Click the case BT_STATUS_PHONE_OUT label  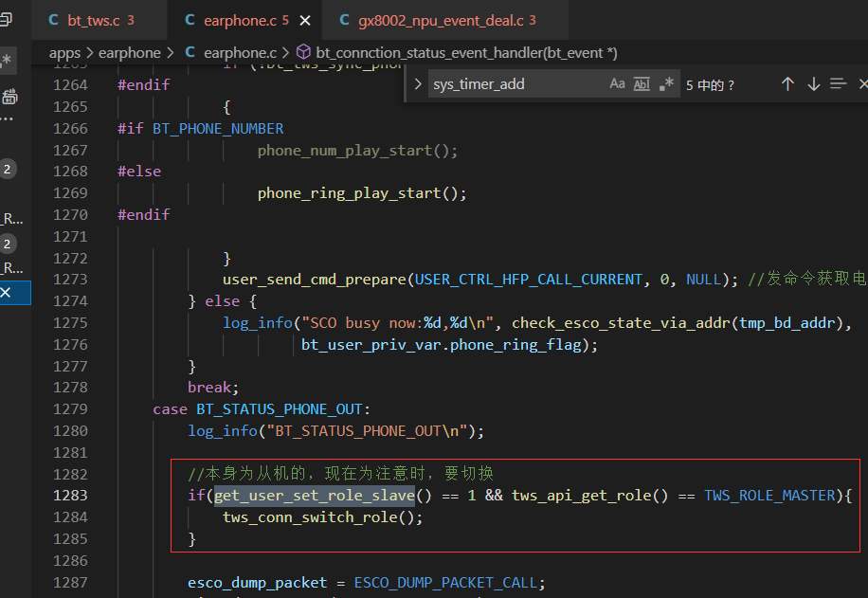[262, 409]
